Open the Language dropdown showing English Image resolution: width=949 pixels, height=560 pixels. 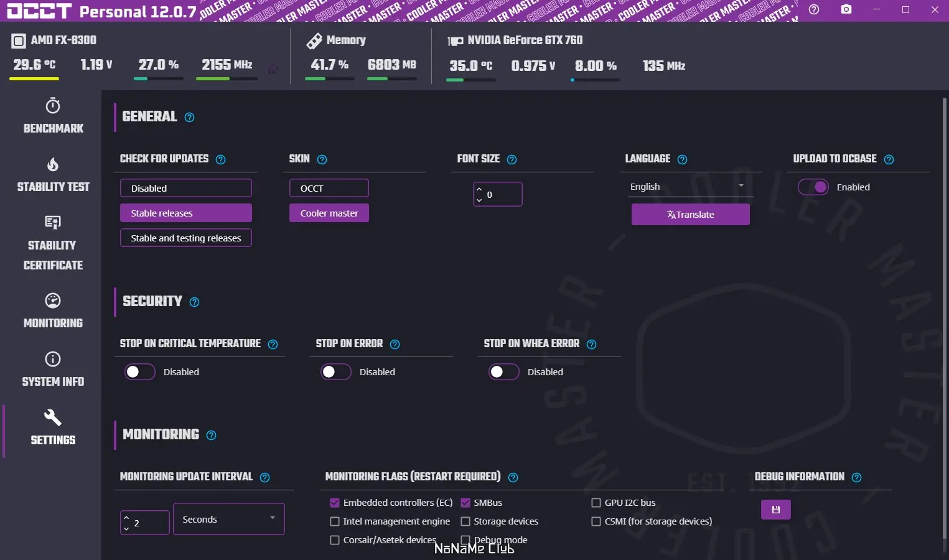[690, 187]
